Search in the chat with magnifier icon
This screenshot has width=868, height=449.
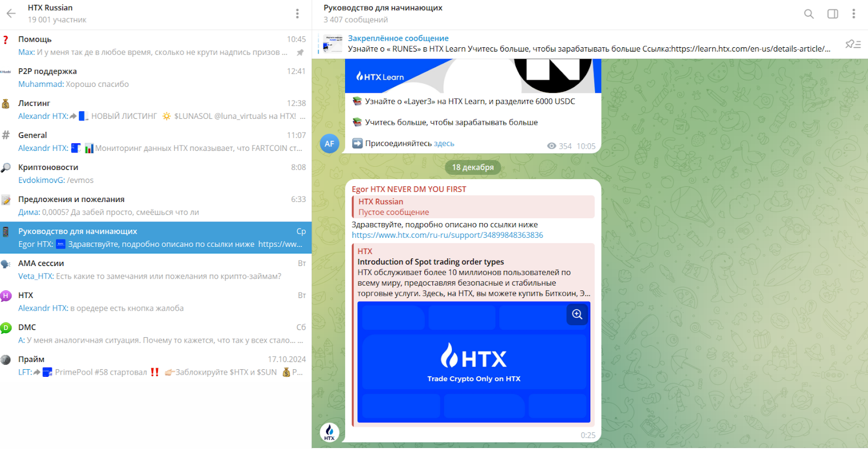pos(809,14)
